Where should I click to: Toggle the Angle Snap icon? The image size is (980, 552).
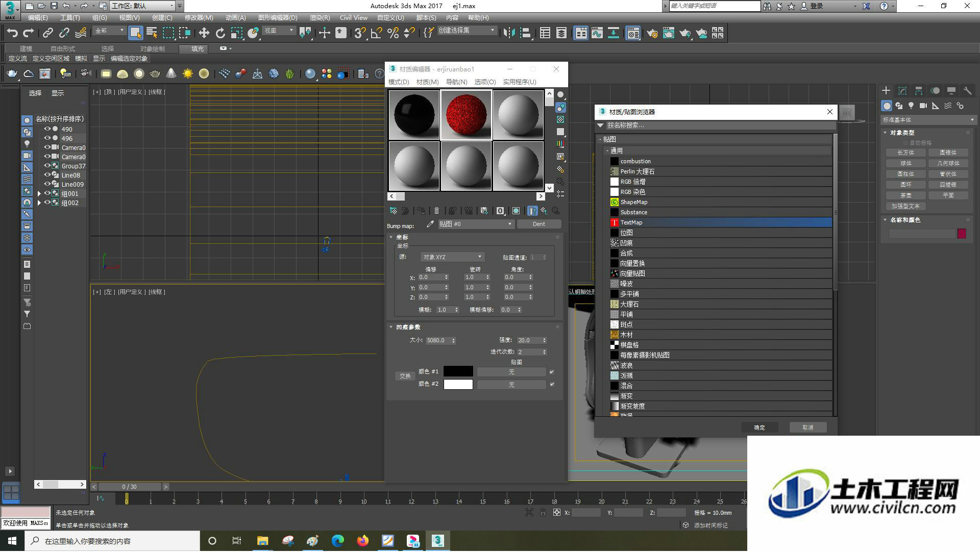377,33
